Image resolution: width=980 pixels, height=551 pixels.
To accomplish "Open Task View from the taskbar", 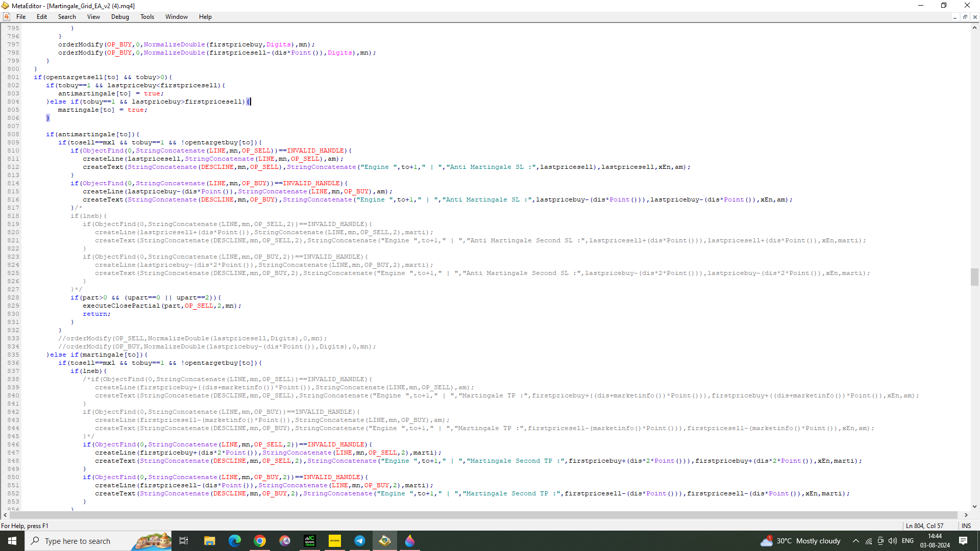I will (184, 541).
